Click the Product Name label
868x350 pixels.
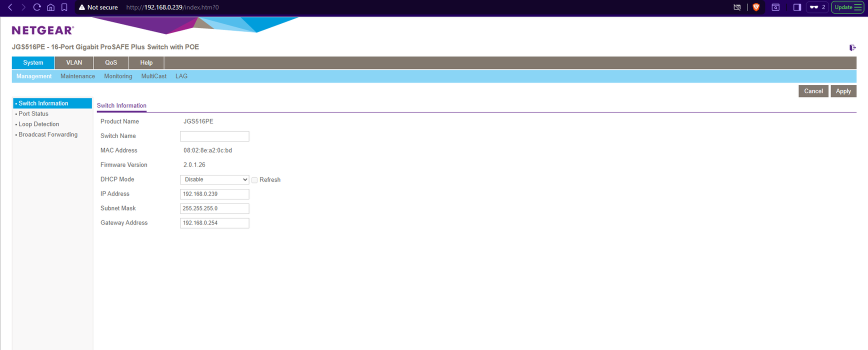click(x=120, y=121)
